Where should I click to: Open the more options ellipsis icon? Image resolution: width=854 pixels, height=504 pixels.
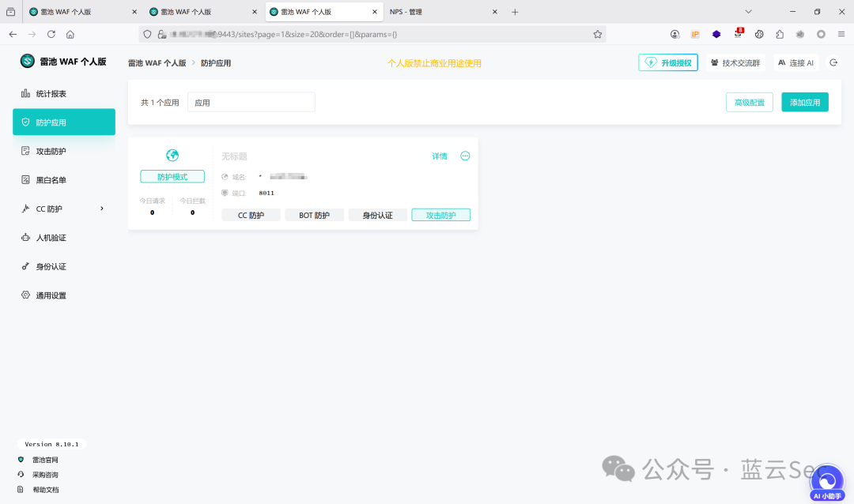click(x=465, y=156)
